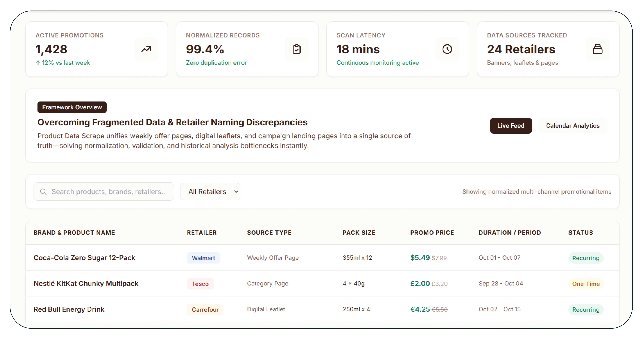
Task: Select the Nestlé KitKat Chunky Multipack product name
Action: click(86, 284)
